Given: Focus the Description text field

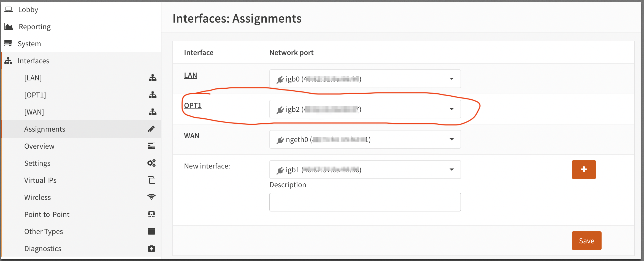Looking at the screenshot, I should 365,202.
